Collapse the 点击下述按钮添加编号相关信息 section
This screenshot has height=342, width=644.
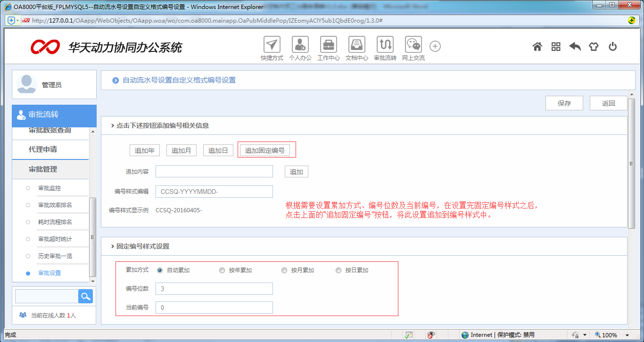[113, 125]
